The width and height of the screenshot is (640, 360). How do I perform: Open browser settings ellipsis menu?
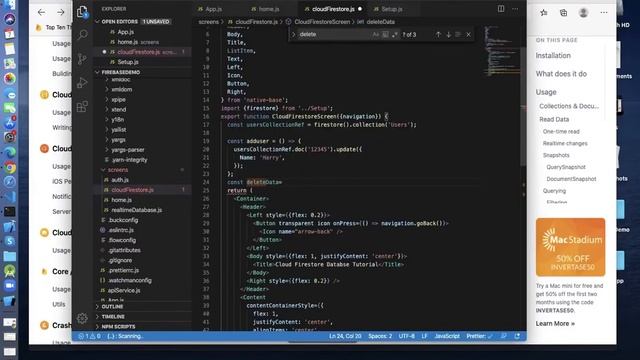pos(604,13)
